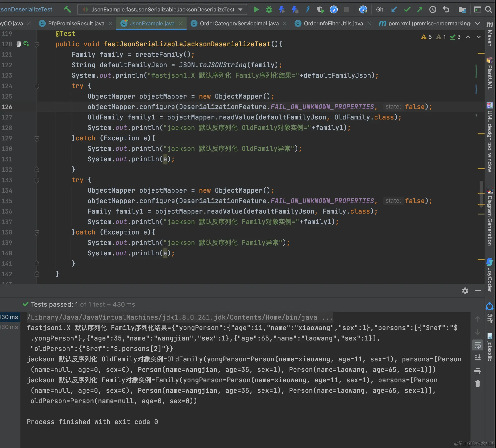Collapse the method fold marker at line 120

37,44
